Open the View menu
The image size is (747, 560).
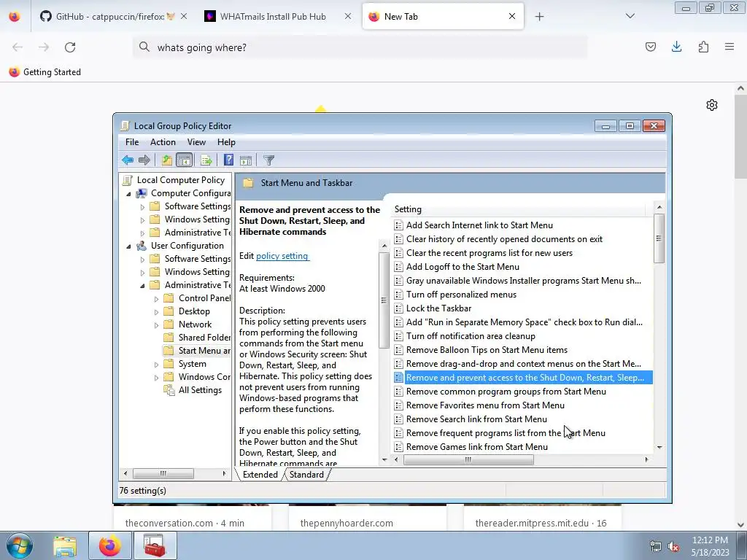coord(196,142)
